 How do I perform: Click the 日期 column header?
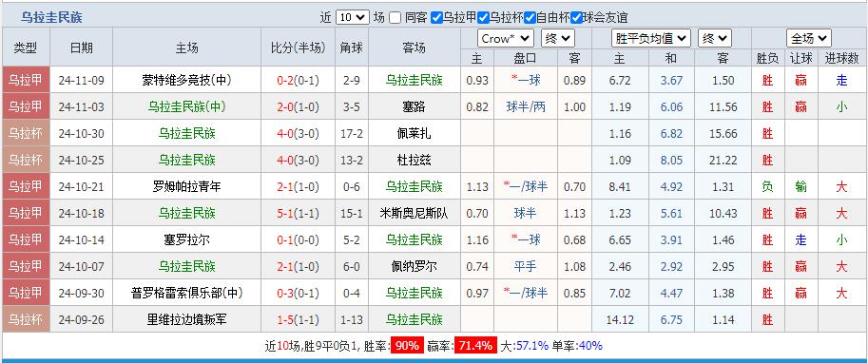coord(82,48)
